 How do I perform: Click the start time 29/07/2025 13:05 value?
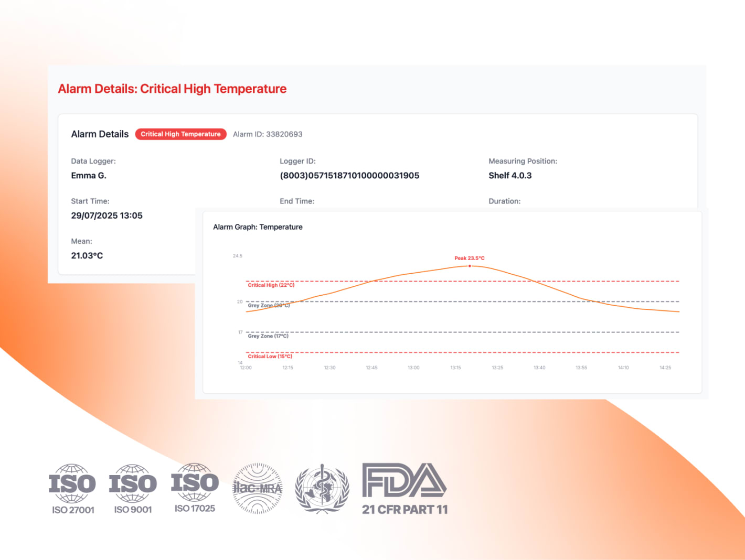[x=107, y=216]
